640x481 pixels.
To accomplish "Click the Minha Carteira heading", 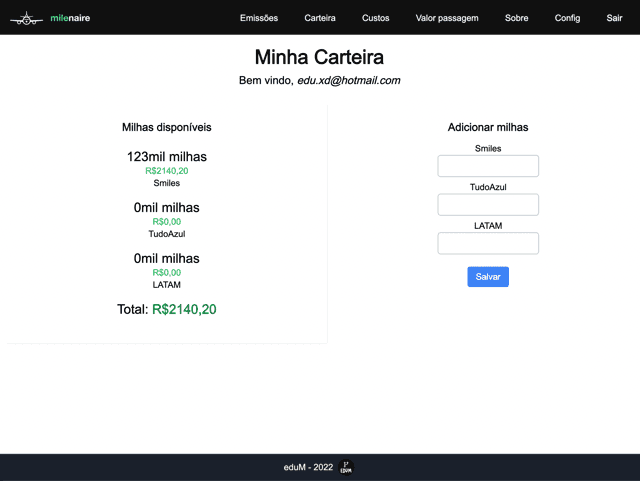I will (319, 57).
